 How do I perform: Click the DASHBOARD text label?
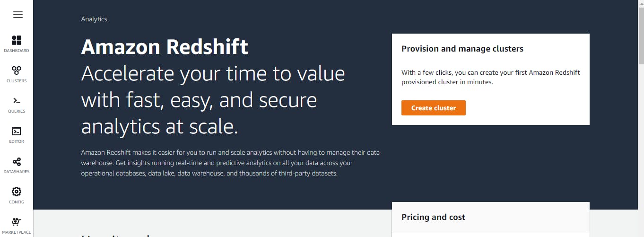point(17,51)
